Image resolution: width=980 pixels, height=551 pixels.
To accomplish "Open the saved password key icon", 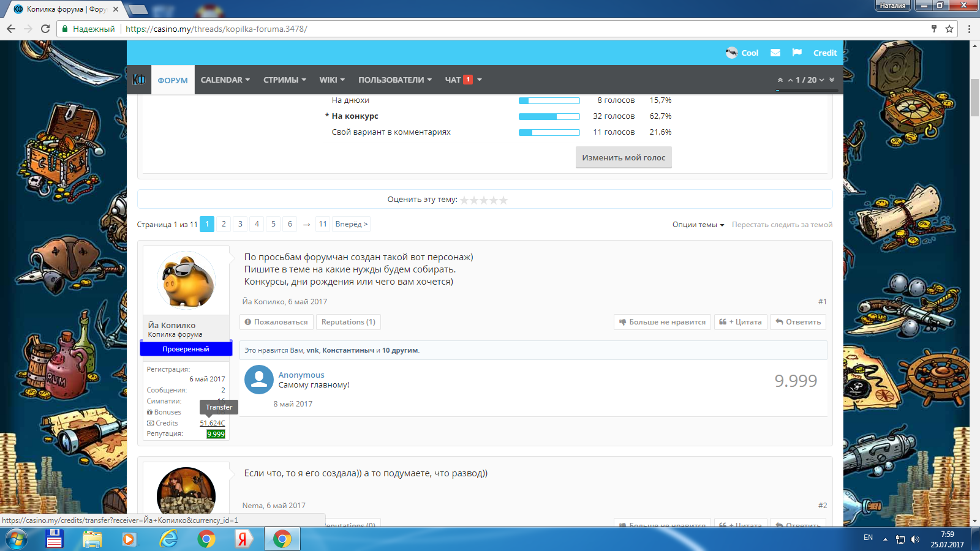I will (x=934, y=29).
